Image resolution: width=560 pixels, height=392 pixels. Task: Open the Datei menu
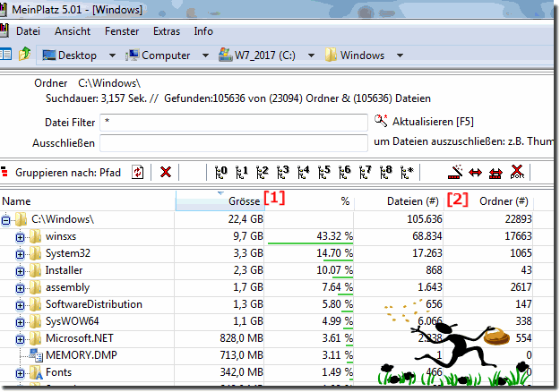coord(28,31)
